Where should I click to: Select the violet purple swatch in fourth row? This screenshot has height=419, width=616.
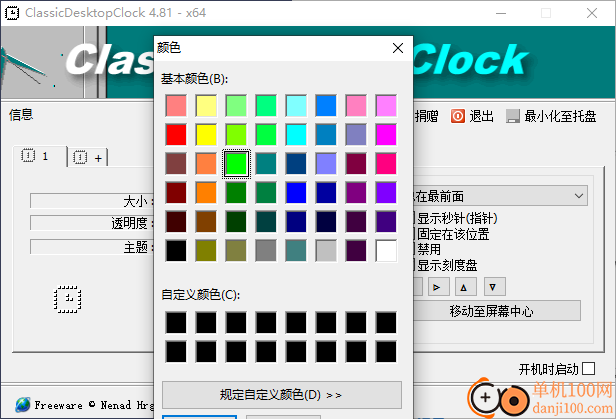click(x=386, y=193)
